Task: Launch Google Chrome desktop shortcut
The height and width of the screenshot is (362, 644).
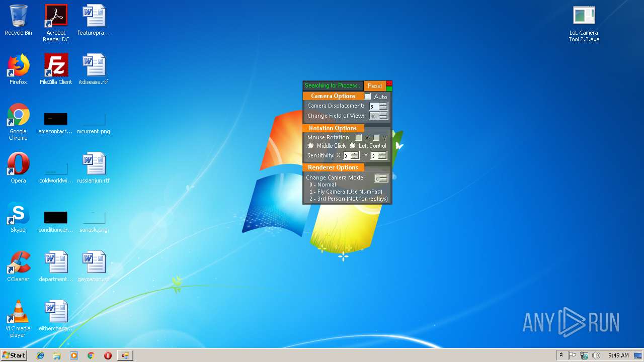Action: click(18, 122)
